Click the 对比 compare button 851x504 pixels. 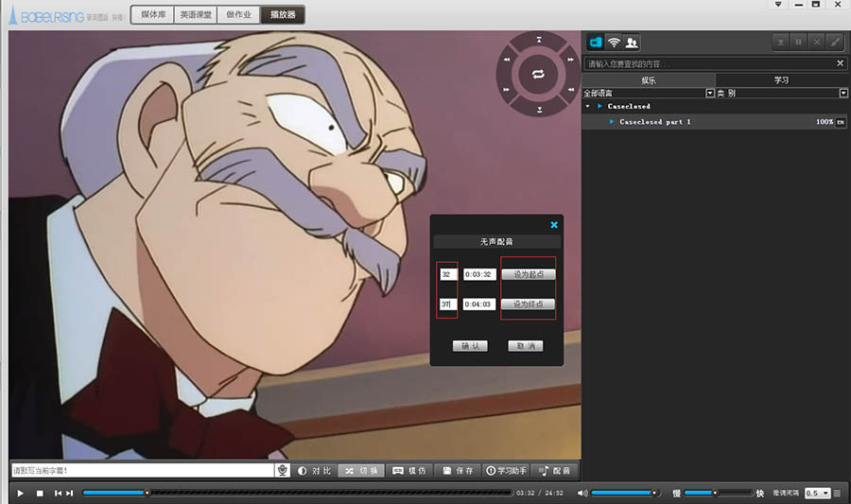click(314, 471)
